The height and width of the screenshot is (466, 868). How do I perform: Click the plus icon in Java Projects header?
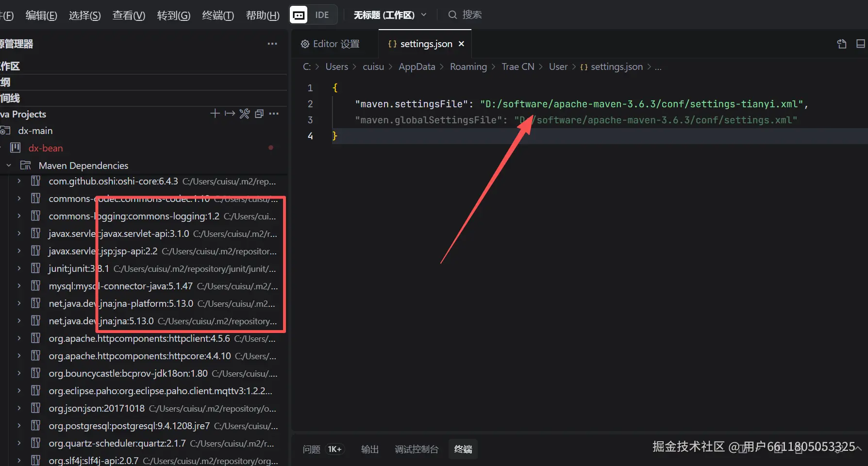[x=215, y=114]
